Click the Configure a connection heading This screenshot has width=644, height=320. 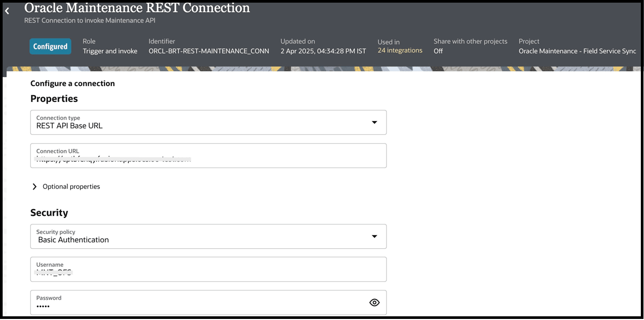click(x=72, y=83)
